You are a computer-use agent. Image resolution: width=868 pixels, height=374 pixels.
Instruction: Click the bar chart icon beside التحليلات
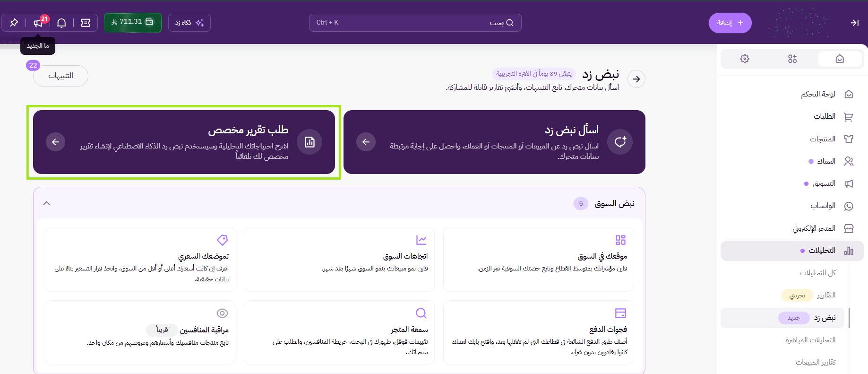(849, 251)
